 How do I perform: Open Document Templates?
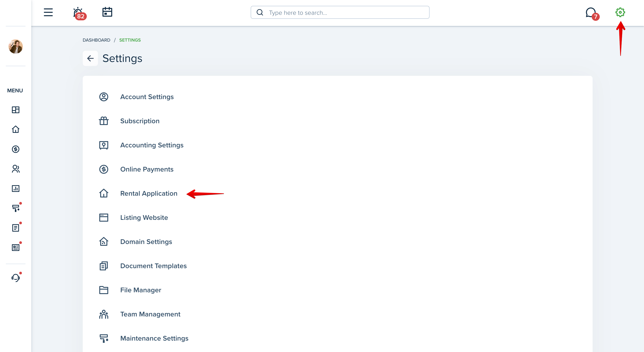(x=153, y=266)
